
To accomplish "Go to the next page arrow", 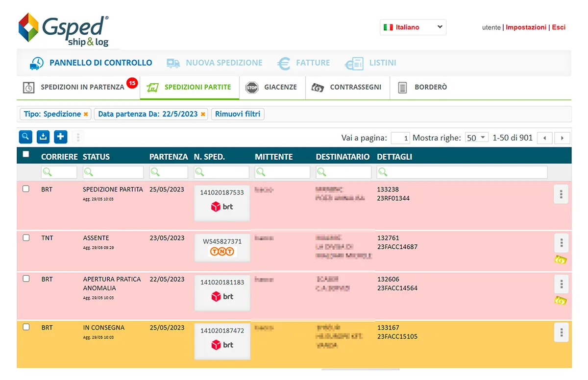I will click(x=563, y=138).
